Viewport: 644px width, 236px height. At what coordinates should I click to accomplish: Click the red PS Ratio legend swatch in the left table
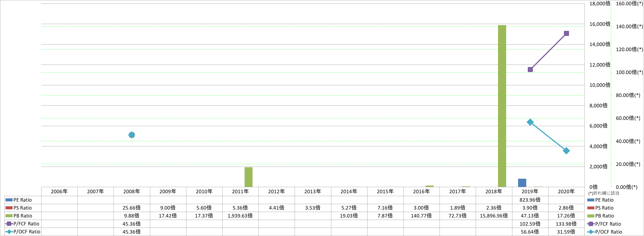click(9, 208)
